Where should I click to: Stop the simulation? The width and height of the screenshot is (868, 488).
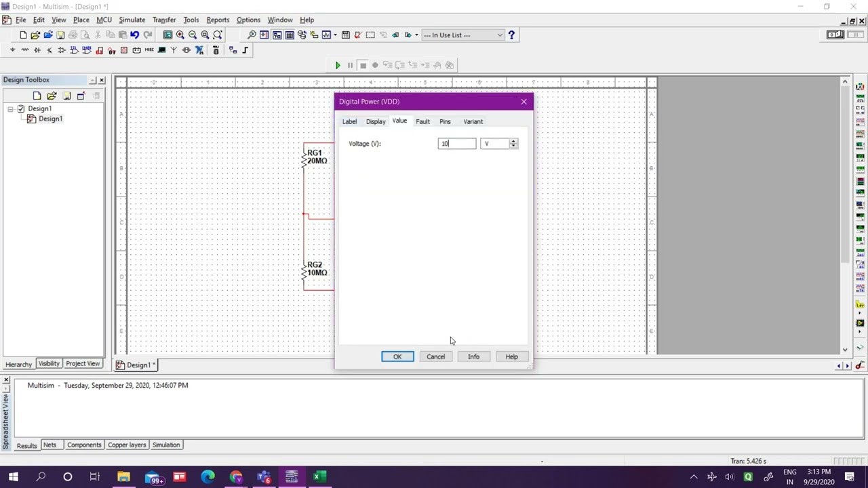[x=363, y=65]
